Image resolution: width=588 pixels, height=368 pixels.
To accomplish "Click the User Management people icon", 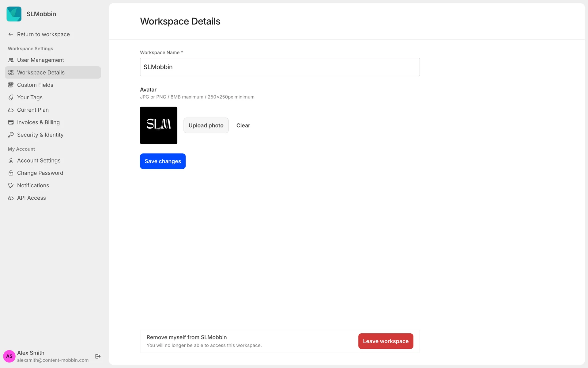I will (x=11, y=60).
